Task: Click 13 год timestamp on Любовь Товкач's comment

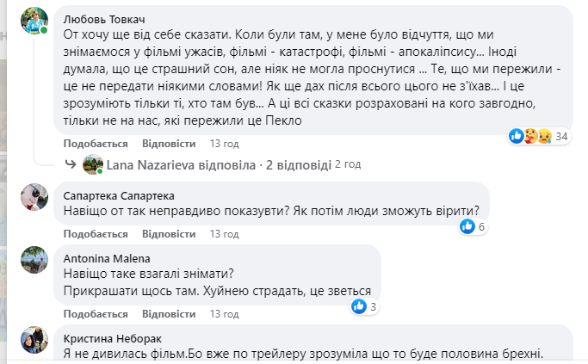Action: pos(224,144)
